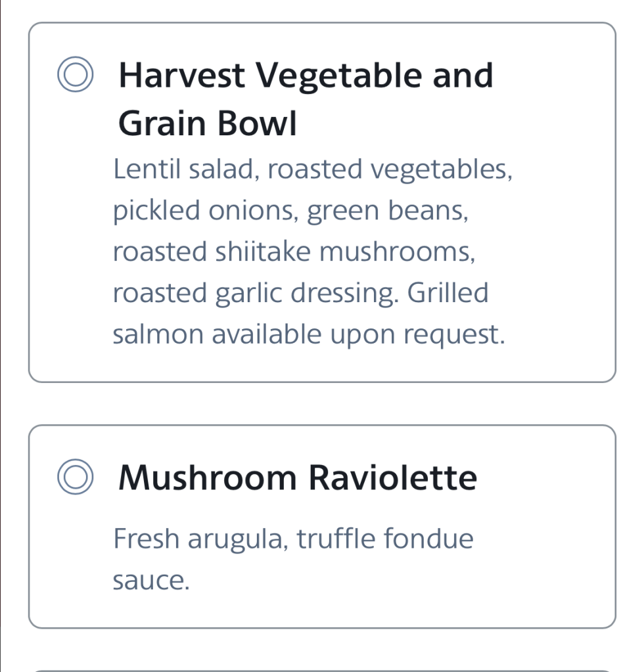The width and height of the screenshot is (644, 672).
Task: Click the 'pickled onions, green beans' line
Action: [x=291, y=211]
